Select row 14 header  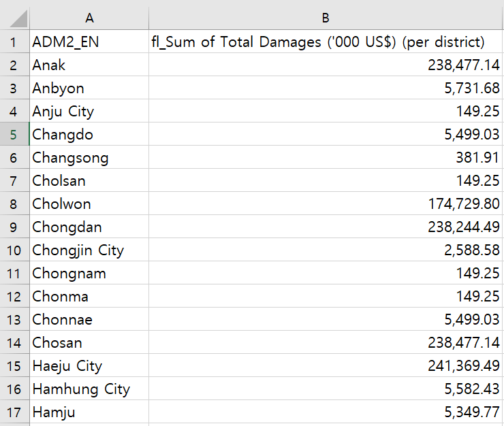(x=14, y=342)
